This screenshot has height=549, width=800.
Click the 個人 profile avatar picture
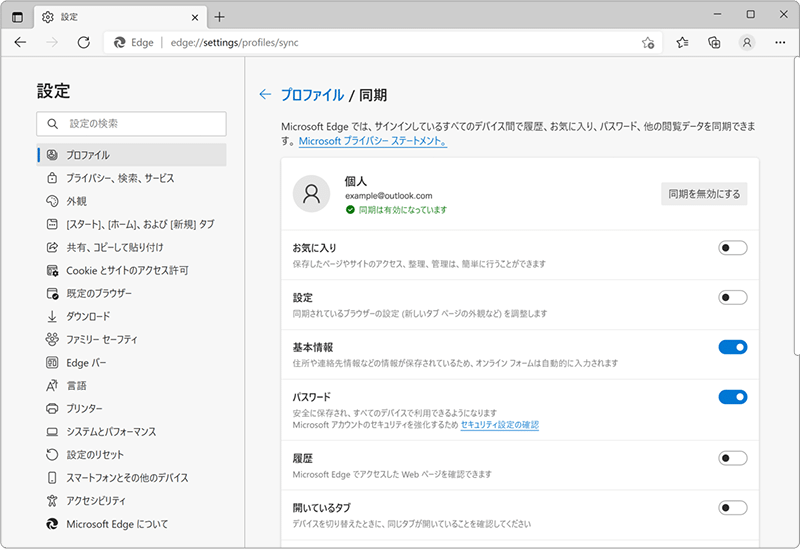coord(311,194)
